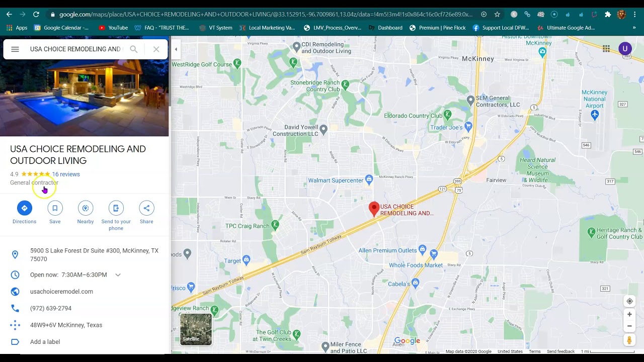
Task: Select the Heritage Ranch Golf marker
Action: [x=592, y=232]
